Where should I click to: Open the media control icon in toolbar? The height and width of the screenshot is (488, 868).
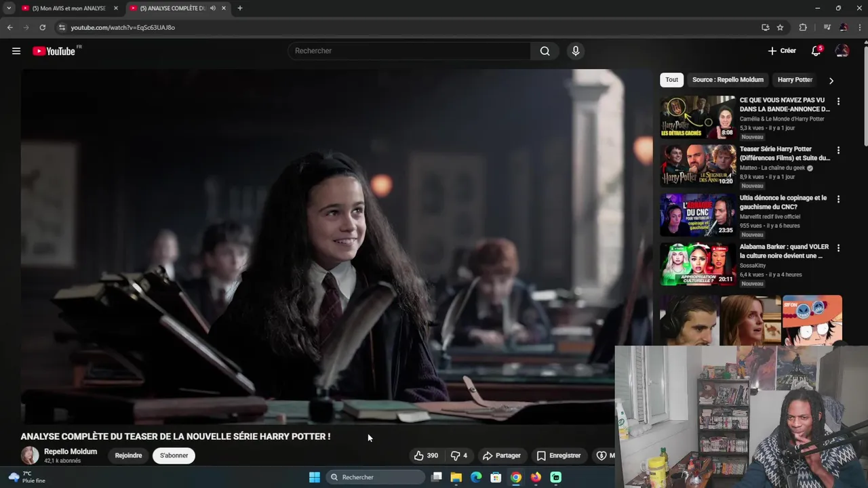point(827,27)
